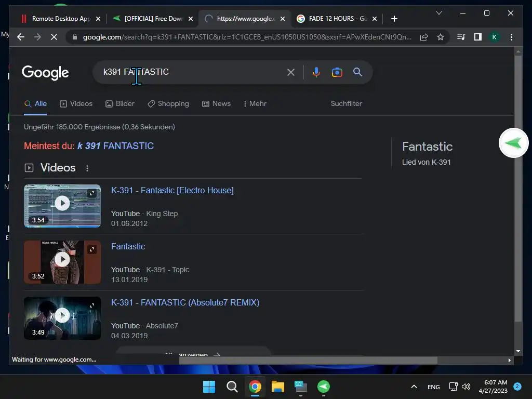The height and width of the screenshot is (399, 532).
Task: Open the volume control in system tray
Action: coord(466,387)
